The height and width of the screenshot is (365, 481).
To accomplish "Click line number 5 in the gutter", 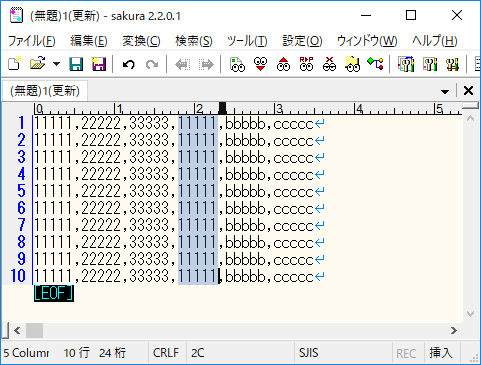I will 21,191.
